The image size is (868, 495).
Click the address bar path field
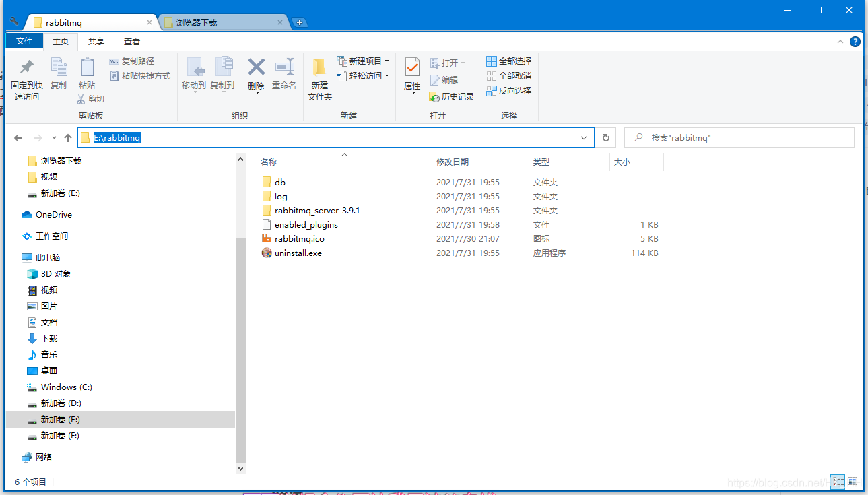pyautogui.click(x=336, y=137)
